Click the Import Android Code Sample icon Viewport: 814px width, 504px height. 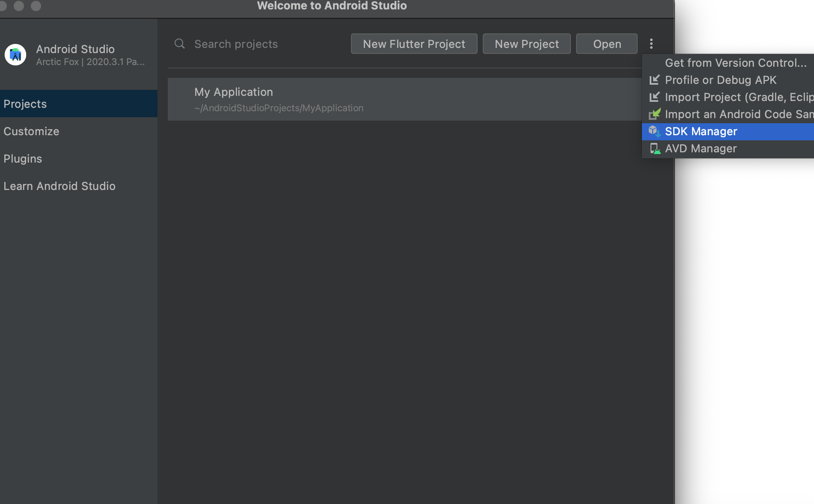point(654,114)
